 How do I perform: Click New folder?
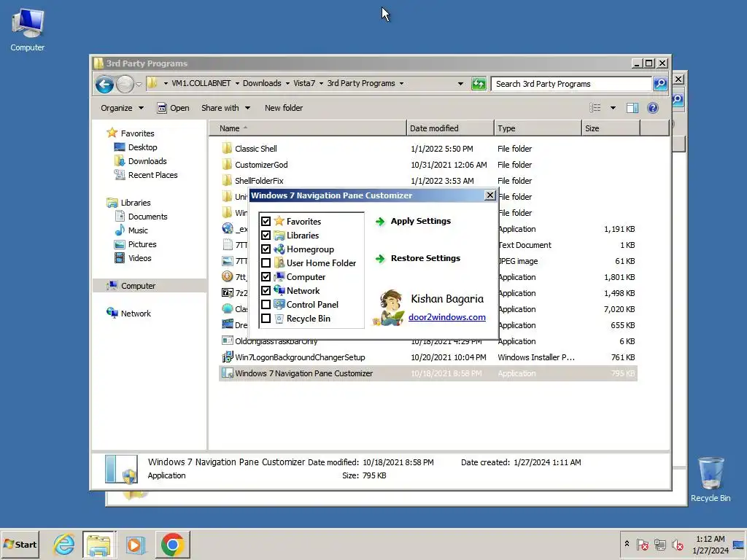(x=284, y=108)
